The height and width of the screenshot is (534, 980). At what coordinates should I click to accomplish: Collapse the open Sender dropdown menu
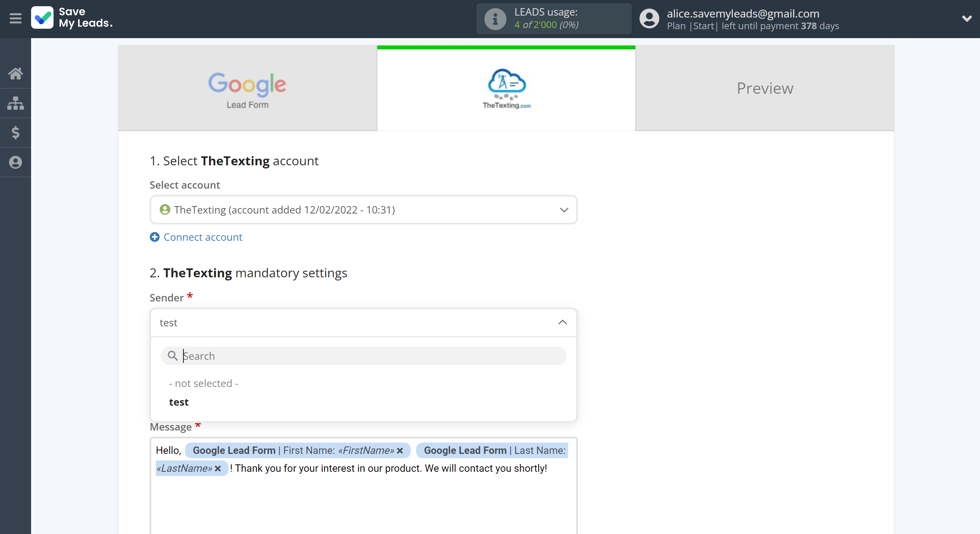pyautogui.click(x=562, y=322)
